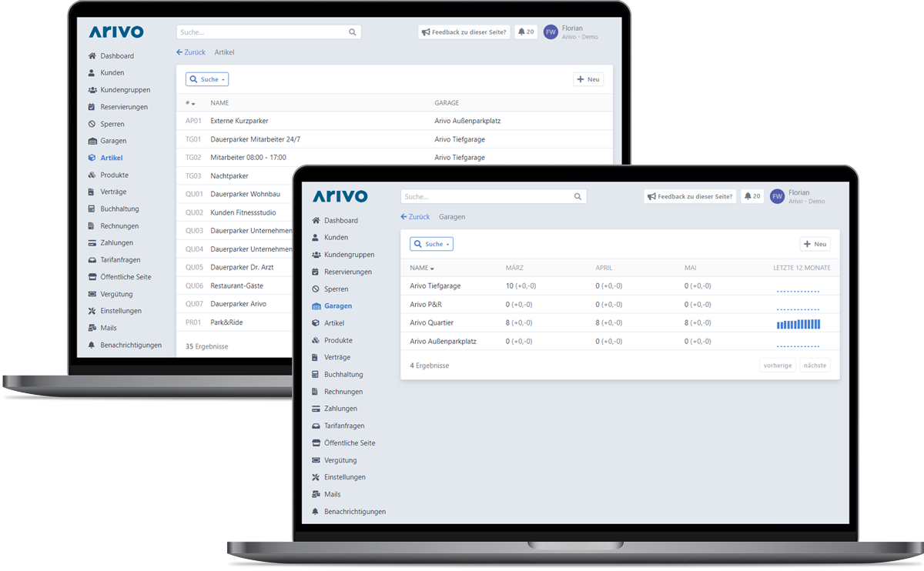Click search magnifier icon in back window
The height and width of the screenshot is (571, 924).
point(353,32)
